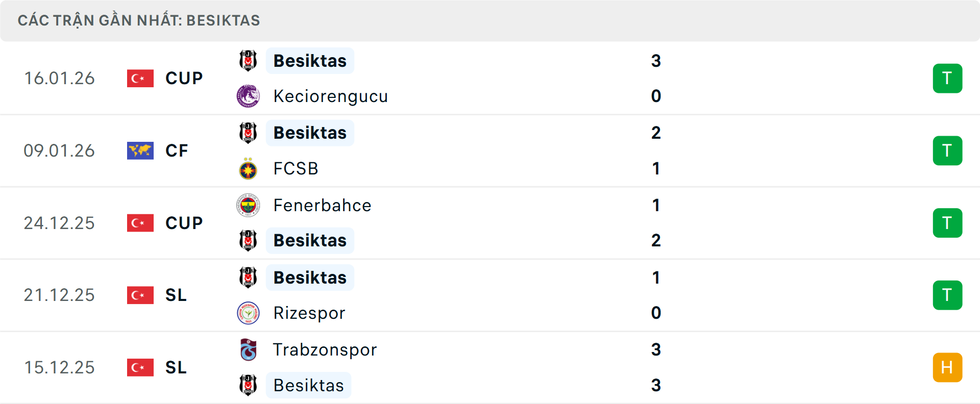
Task: Toggle the yellow H badge on the Trabzonspor draw
Action: (x=948, y=367)
